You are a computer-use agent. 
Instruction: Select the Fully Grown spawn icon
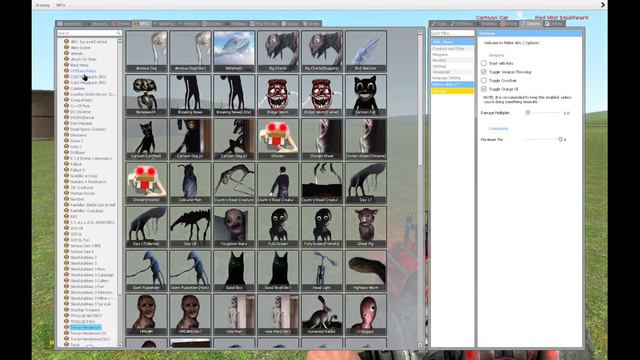click(278, 227)
